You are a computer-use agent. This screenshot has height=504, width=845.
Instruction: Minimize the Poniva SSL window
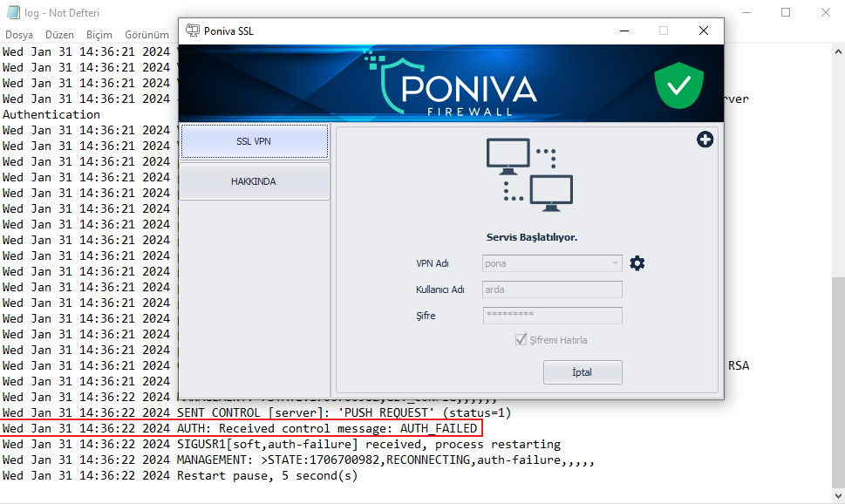pyautogui.click(x=624, y=31)
